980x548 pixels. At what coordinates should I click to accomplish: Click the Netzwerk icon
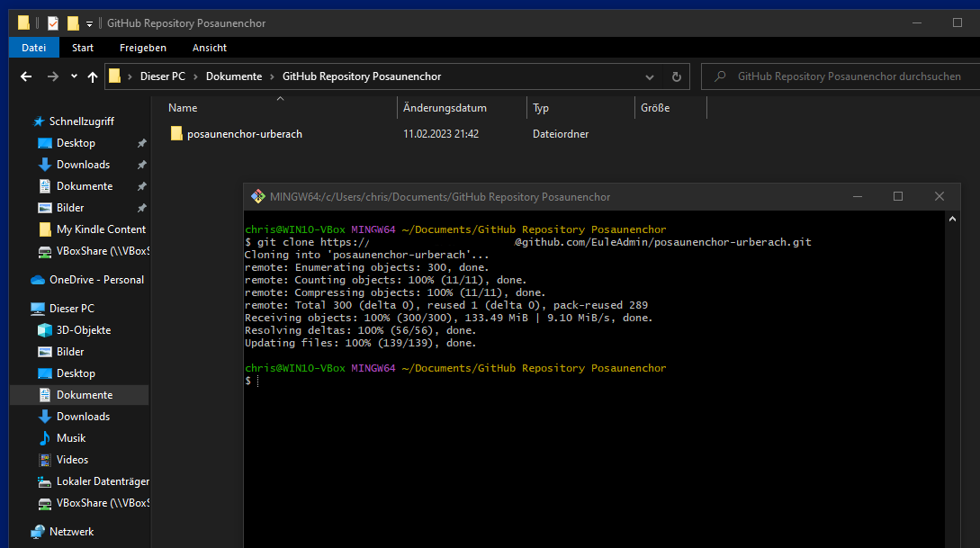coord(38,531)
